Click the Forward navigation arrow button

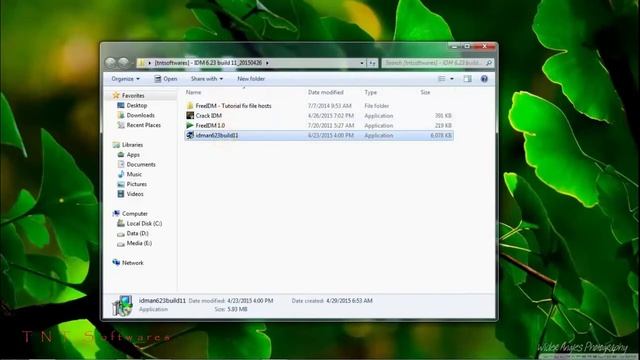(x=123, y=62)
